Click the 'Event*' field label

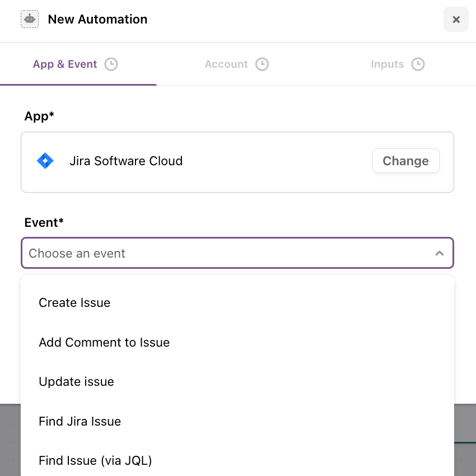44,223
